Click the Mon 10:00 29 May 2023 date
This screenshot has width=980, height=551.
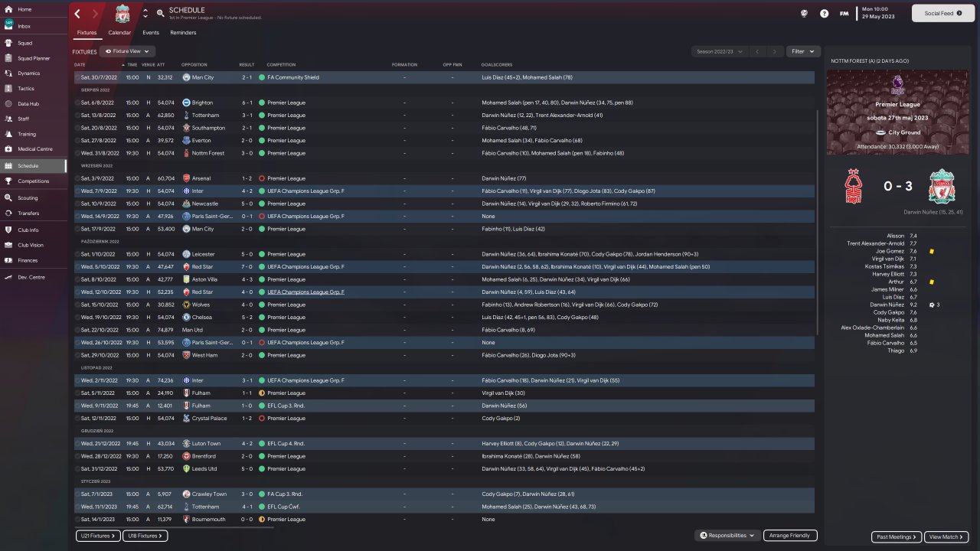pos(880,13)
